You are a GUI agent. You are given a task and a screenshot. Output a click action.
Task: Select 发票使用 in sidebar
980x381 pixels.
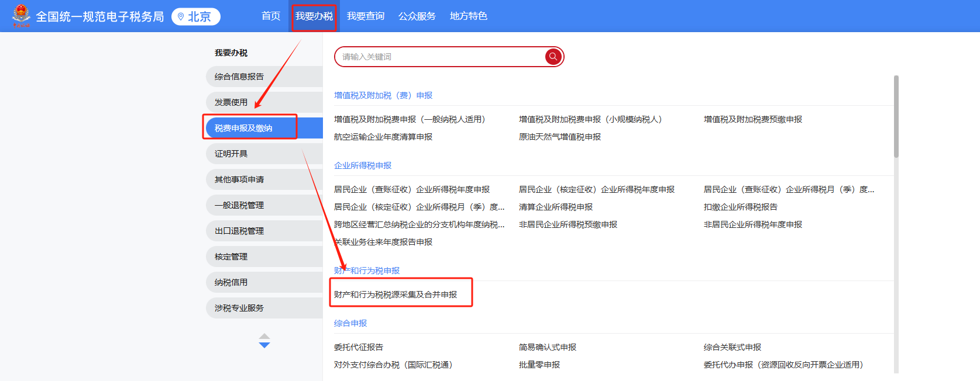click(x=264, y=102)
